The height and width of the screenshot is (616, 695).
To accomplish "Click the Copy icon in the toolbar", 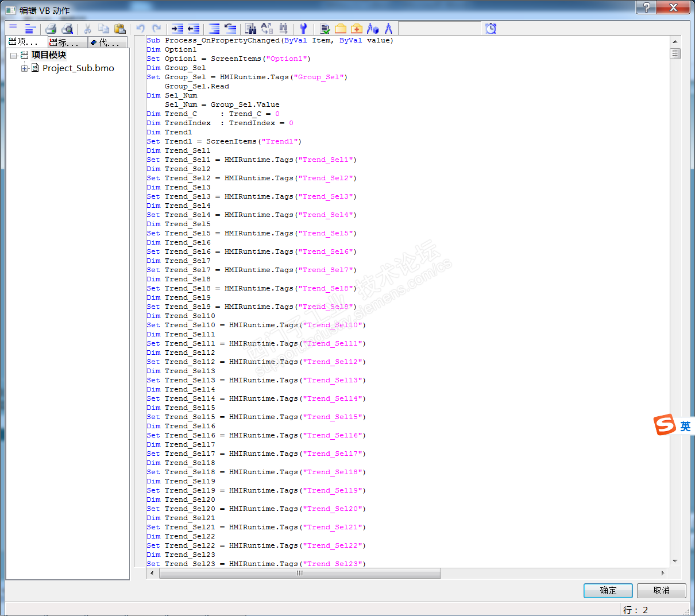I will pos(104,28).
